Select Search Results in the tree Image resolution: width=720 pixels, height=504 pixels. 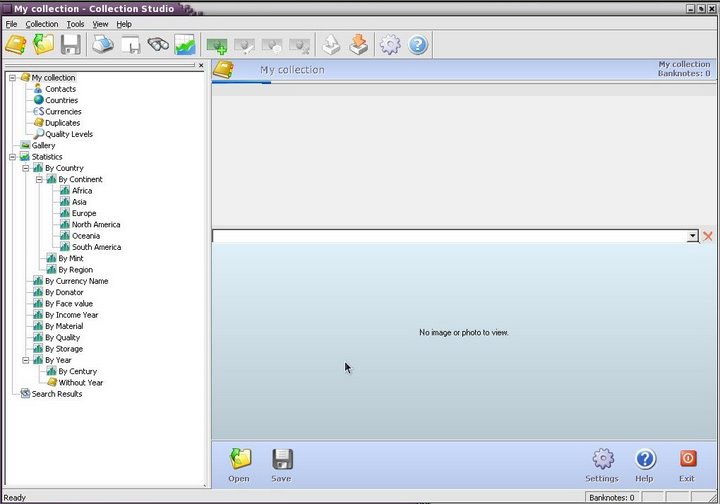click(x=56, y=394)
